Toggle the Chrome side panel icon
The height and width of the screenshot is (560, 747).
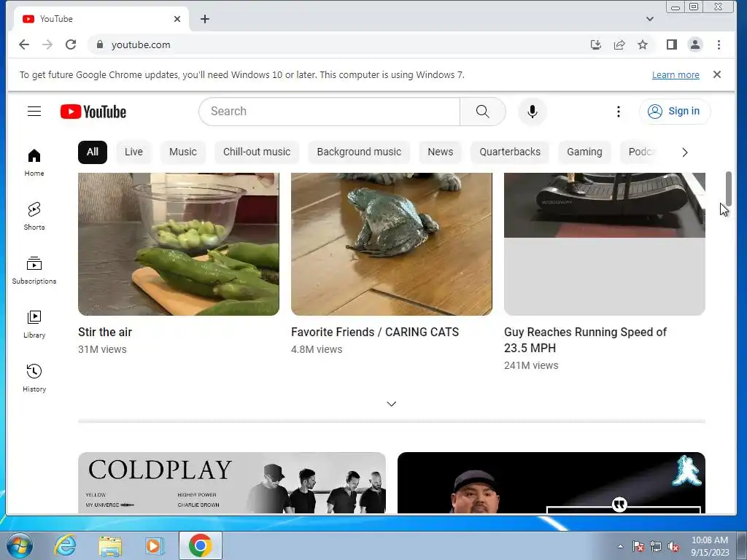point(672,44)
